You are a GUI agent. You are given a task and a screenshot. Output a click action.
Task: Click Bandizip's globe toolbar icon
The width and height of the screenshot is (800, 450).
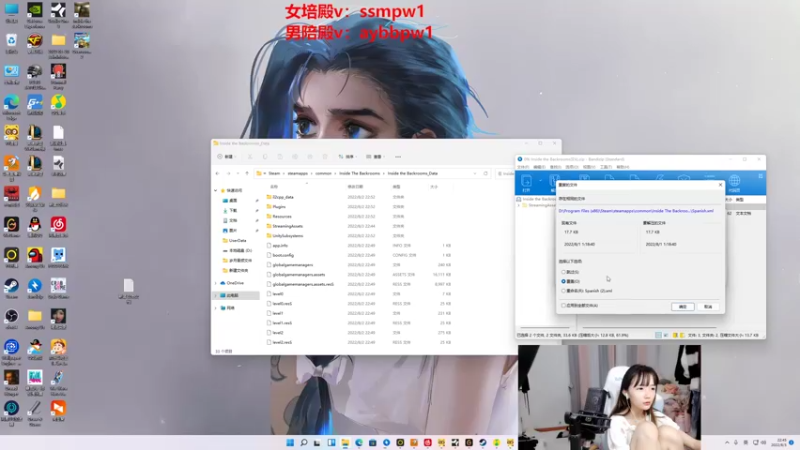pos(734,182)
